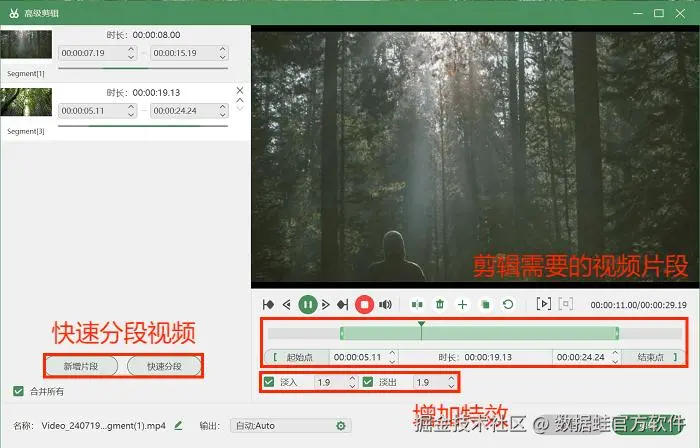Increase Segment[3] start time in list
The image size is (700, 448).
click(131, 107)
